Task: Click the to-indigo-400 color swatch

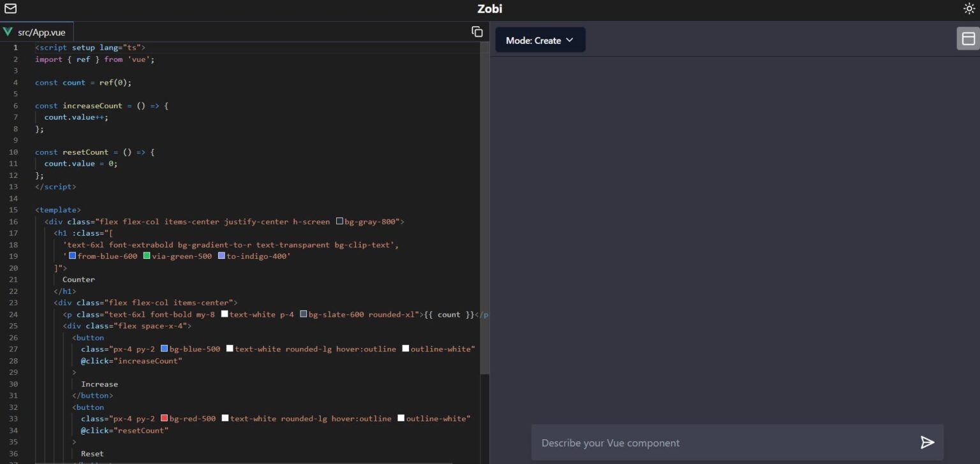Action: [x=222, y=256]
